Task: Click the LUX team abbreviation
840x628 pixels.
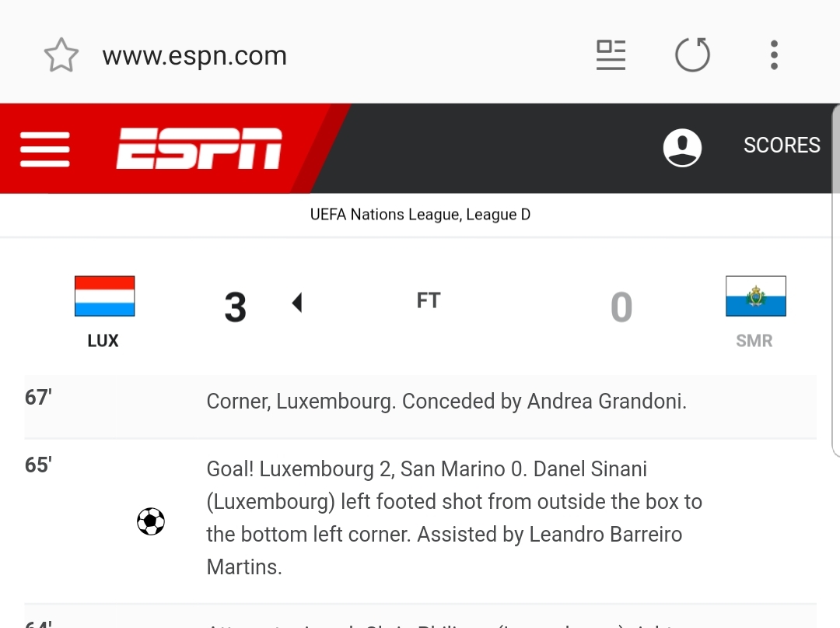Action: click(x=103, y=340)
